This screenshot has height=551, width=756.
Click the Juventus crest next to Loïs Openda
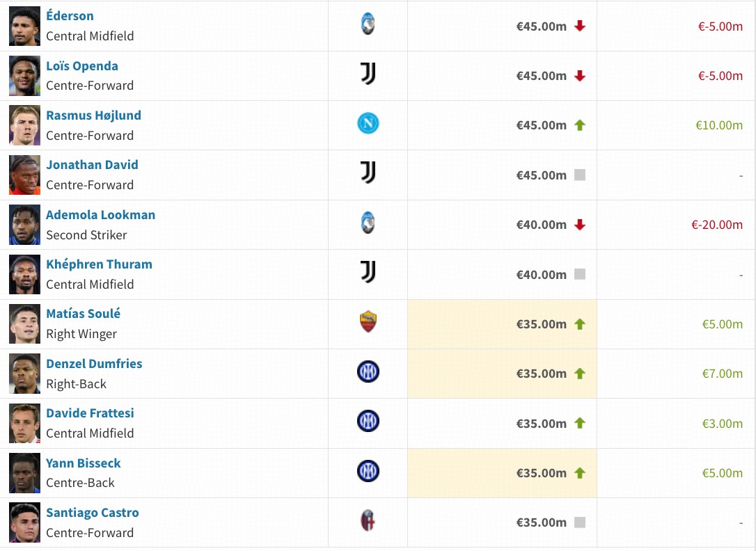368,74
